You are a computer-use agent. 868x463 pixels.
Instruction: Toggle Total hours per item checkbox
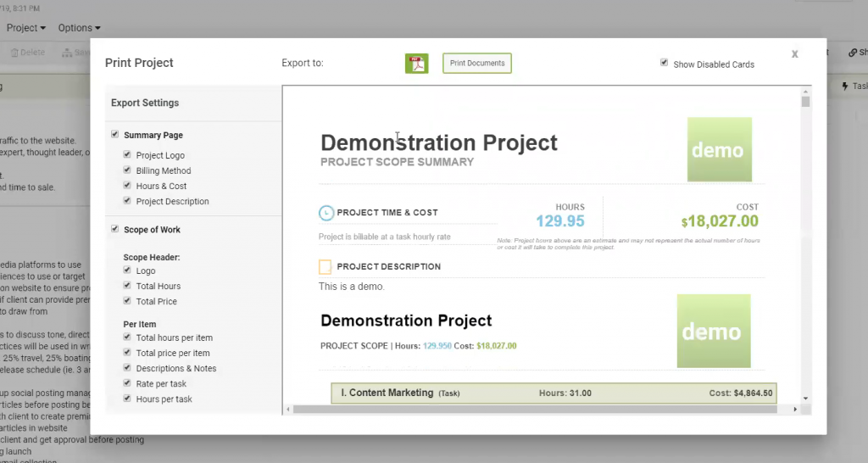[x=127, y=337]
